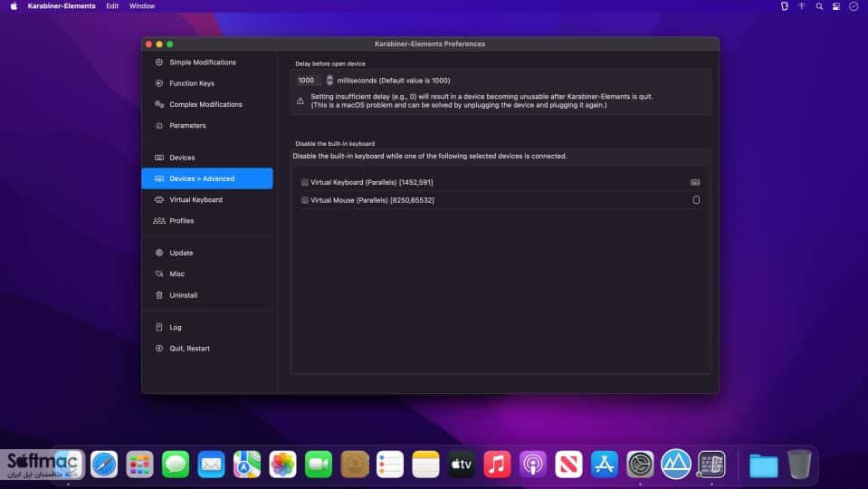868x489 pixels.
Task: Adjust the delay value stepper
Action: tap(329, 81)
